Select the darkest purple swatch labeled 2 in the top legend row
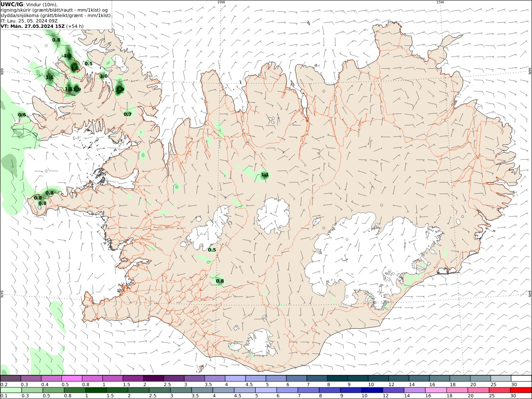 coord(153,379)
